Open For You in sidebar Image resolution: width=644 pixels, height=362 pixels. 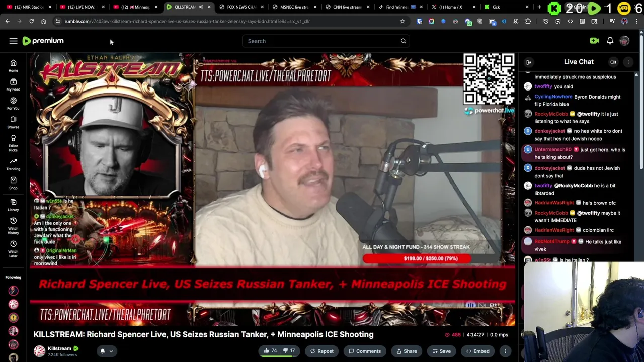(13, 104)
